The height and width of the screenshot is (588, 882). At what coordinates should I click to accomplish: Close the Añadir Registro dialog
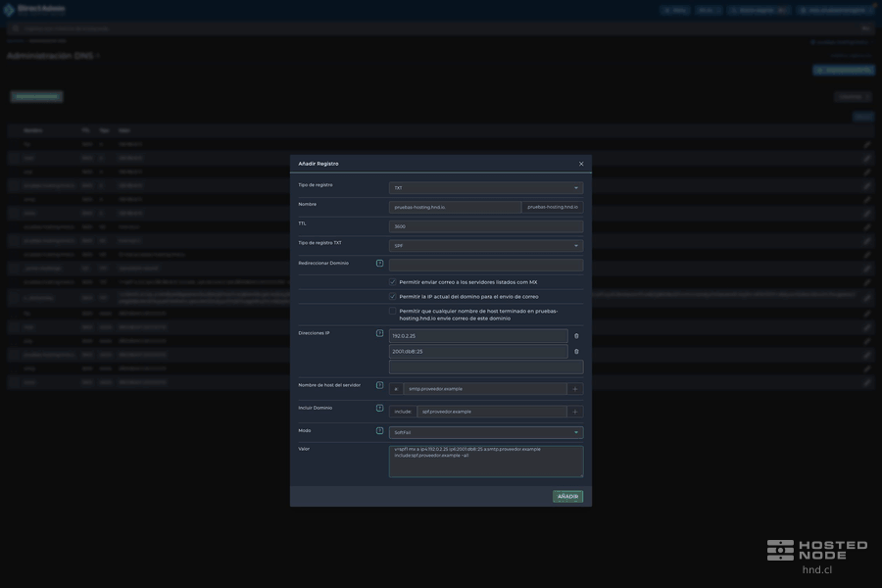click(581, 164)
